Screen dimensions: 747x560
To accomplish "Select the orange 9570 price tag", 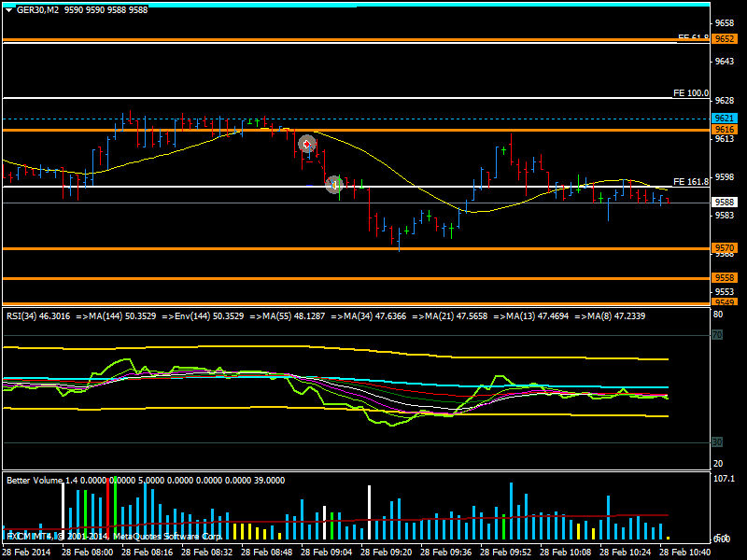I will pyautogui.click(x=724, y=248).
